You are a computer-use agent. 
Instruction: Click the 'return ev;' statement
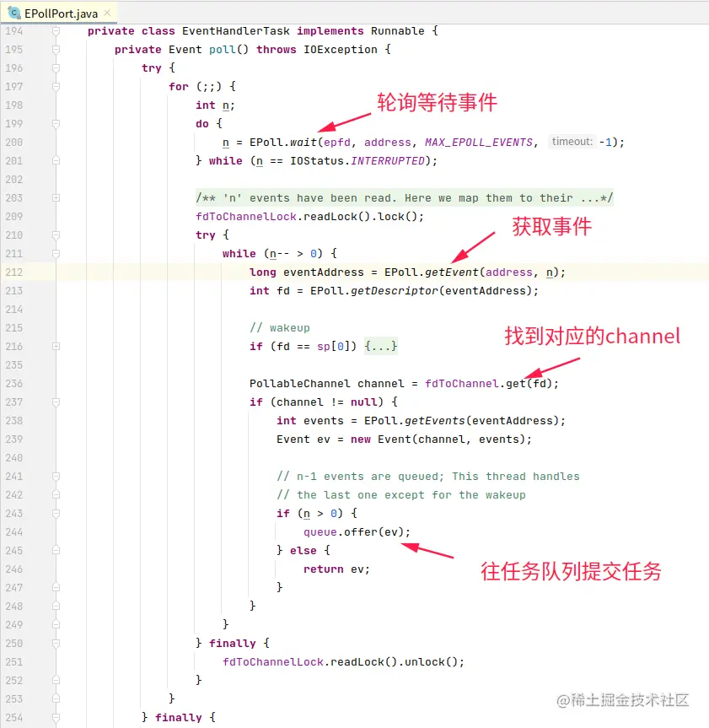(x=337, y=569)
